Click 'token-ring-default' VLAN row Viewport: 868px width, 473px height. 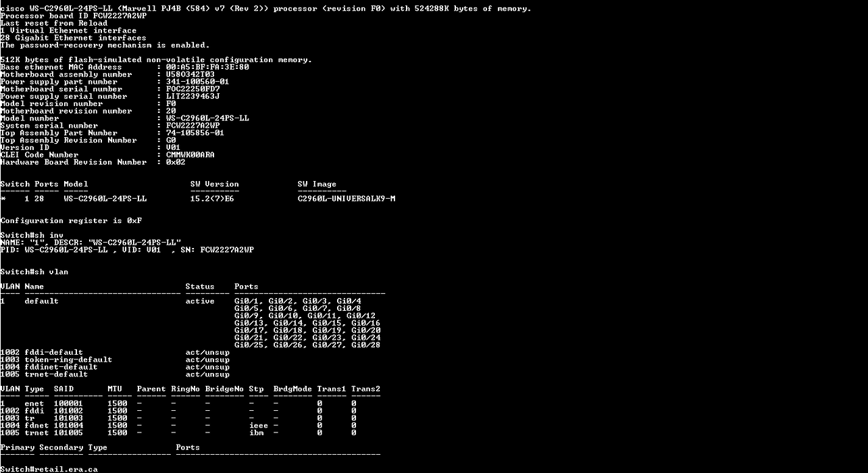pos(115,359)
